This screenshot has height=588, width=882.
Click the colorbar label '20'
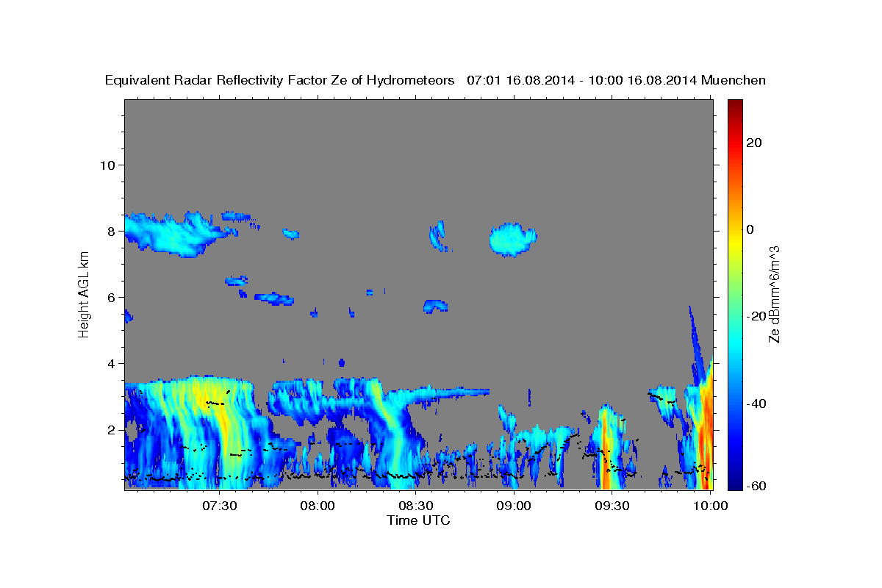click(x=753, y=143)
